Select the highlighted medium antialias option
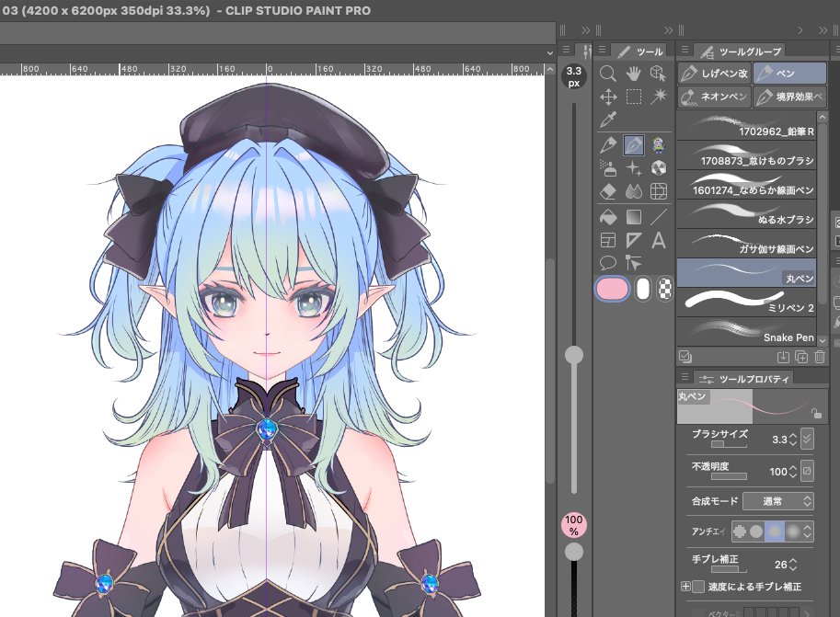This screenshot has width=840, height=617. 775,531
